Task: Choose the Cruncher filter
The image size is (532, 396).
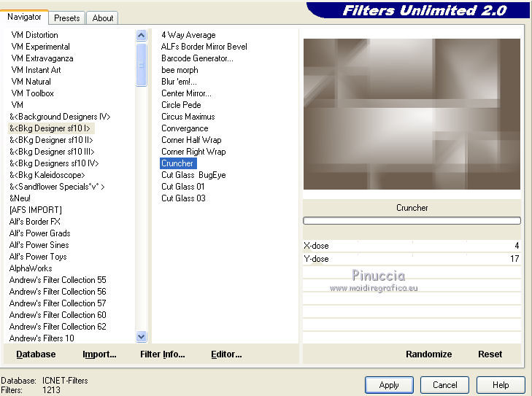Action: click(178, 163)
